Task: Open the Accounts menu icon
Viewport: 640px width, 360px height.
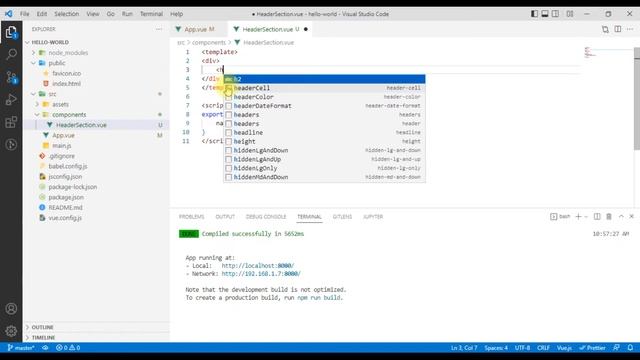Action: (x=11, y=309)
